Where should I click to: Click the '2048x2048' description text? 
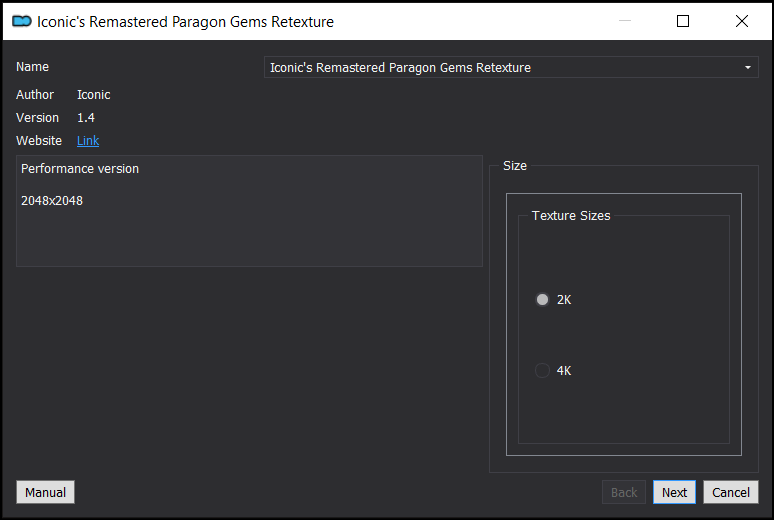[52, 201]
